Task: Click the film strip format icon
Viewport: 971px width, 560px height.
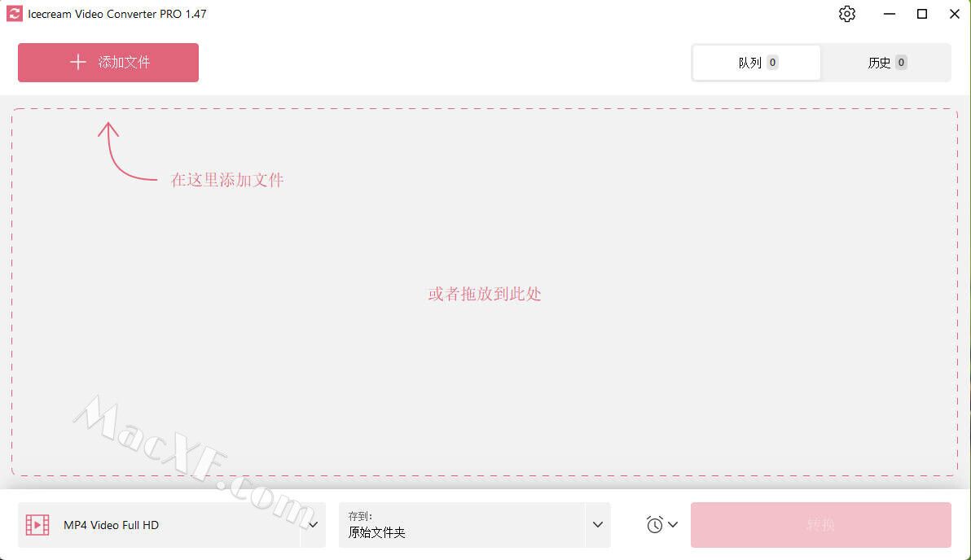Action: (37, 525)
